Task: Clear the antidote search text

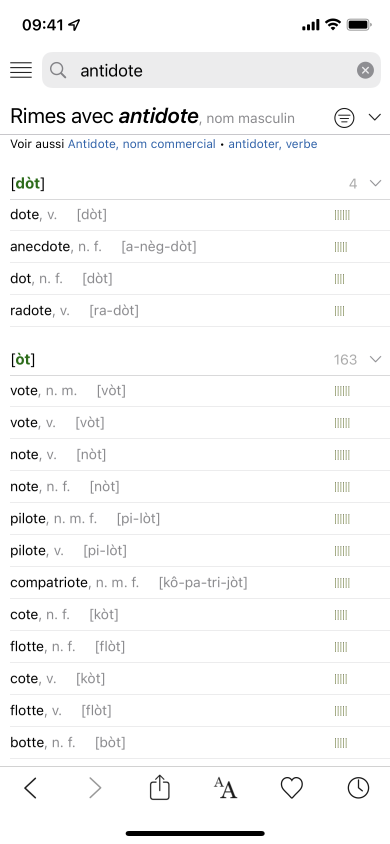Action: pos(365,70)
